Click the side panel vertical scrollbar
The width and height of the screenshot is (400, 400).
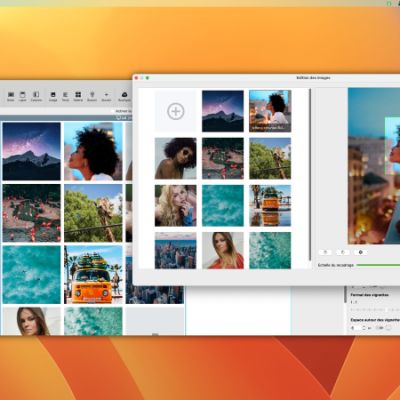click(x=345, y=295)
